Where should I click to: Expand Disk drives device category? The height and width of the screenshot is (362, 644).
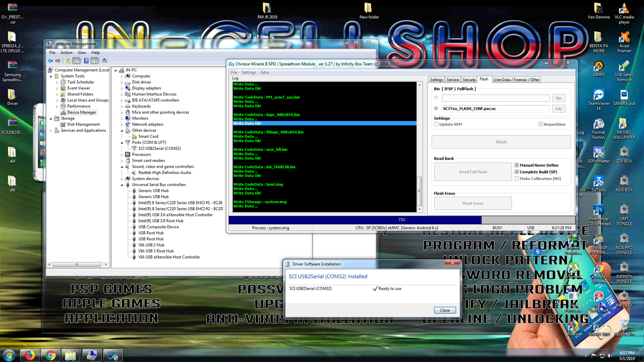click(x=122, y=82)
